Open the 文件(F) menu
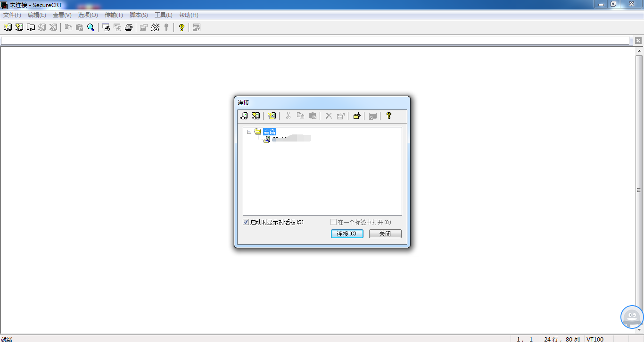This screenshot has width=644, height=342. [x=12, y=15]
